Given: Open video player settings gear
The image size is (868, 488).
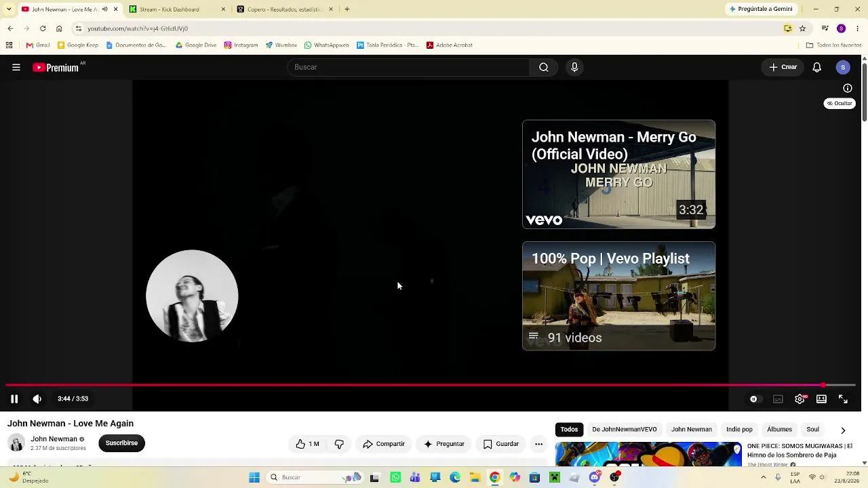Looking at the screenshot, I should click(800, 399).
